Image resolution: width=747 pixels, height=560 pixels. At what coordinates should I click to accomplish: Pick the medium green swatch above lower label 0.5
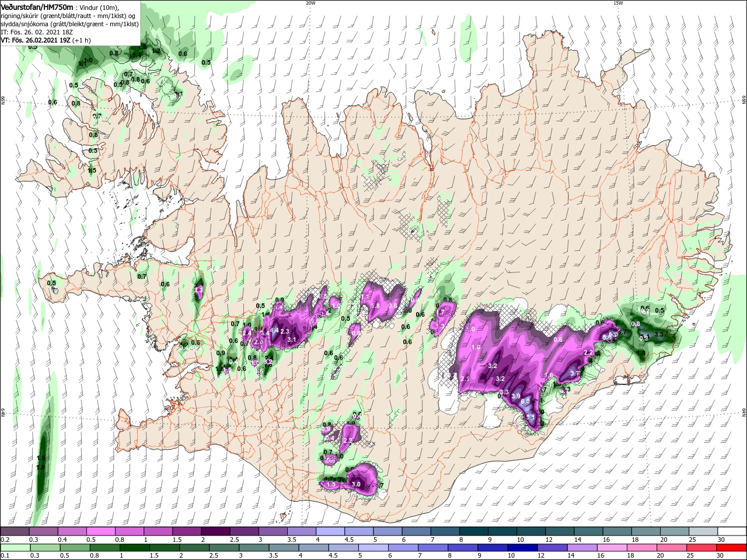point(75,548)
